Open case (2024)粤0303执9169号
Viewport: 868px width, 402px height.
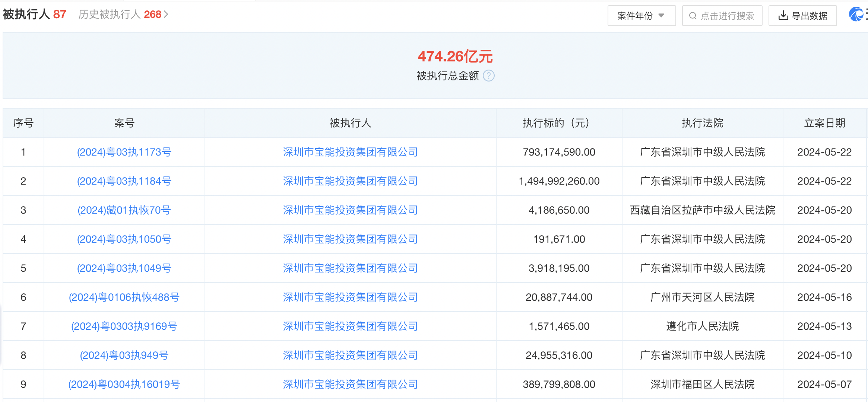(124, 326)
